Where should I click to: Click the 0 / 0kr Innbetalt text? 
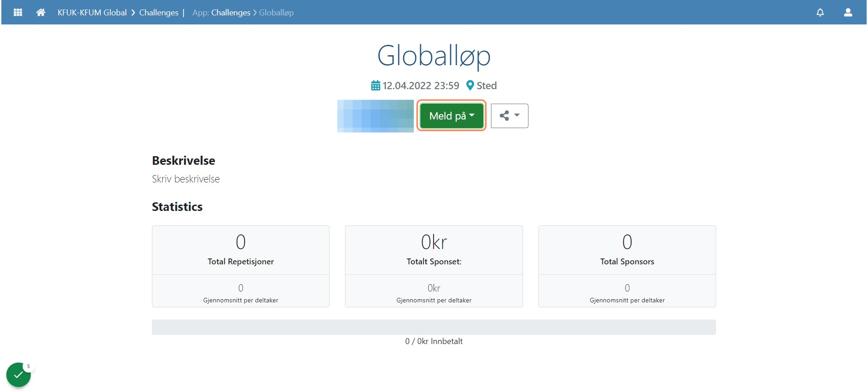(x=434, y=341)
